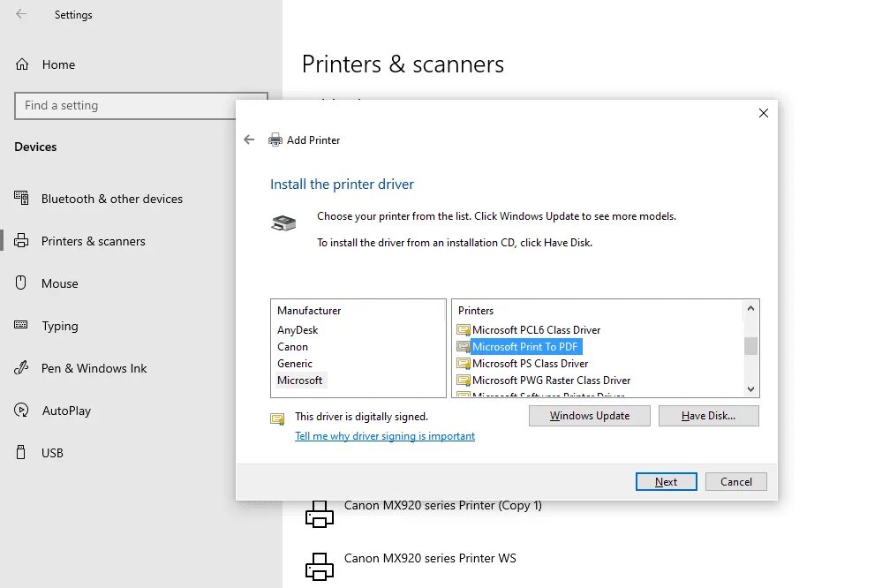Click the icon beside Microsoft PS Class Driver

point(464,364)
